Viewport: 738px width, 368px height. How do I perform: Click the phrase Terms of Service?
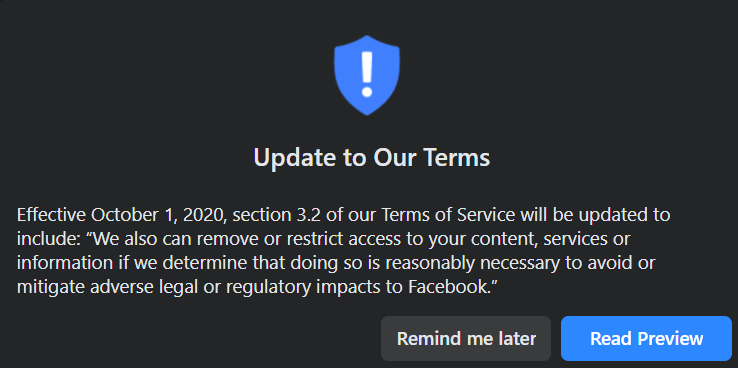pos(448,215)
